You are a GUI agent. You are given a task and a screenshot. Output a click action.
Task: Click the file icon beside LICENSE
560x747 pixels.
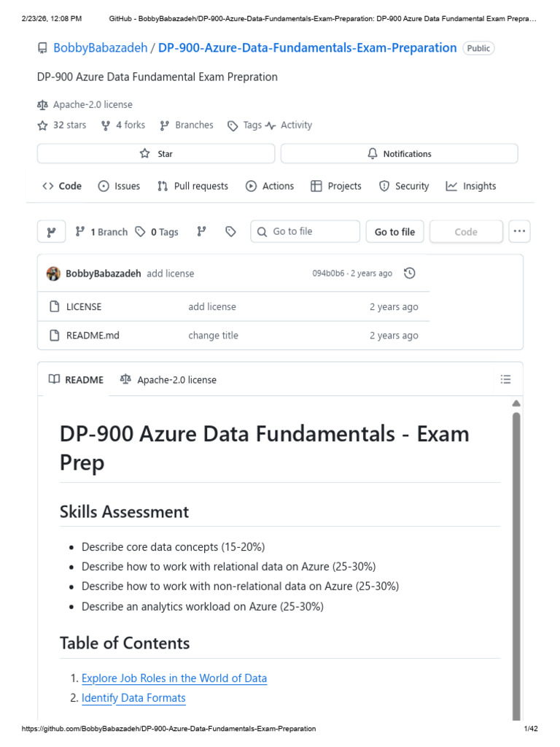(x=55, y=306)
